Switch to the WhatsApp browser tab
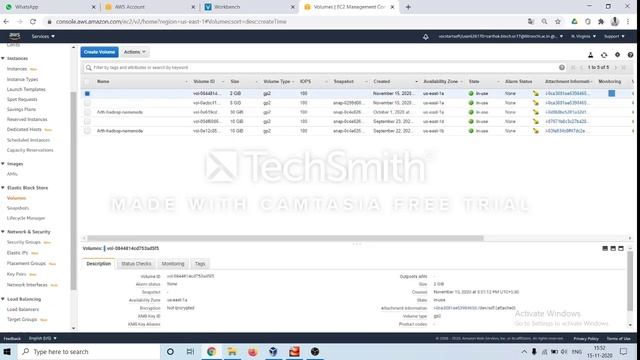This screenshot has height=360, width=640. coord(50,7)
